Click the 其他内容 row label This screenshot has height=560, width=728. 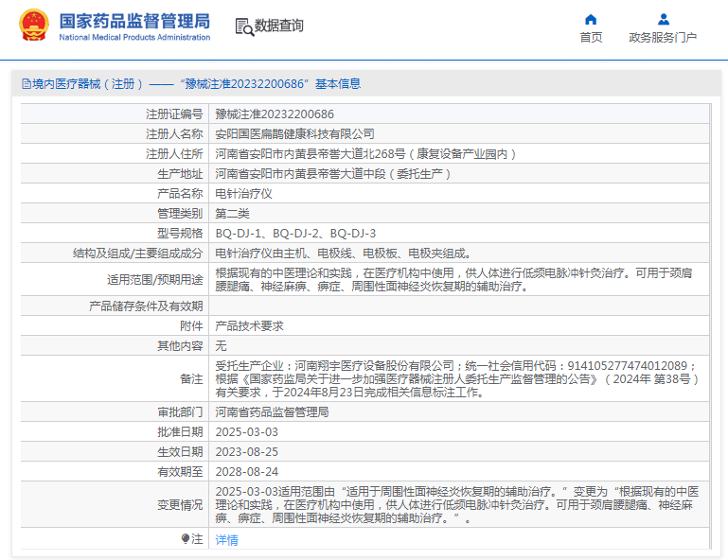[x=180, y=346]
